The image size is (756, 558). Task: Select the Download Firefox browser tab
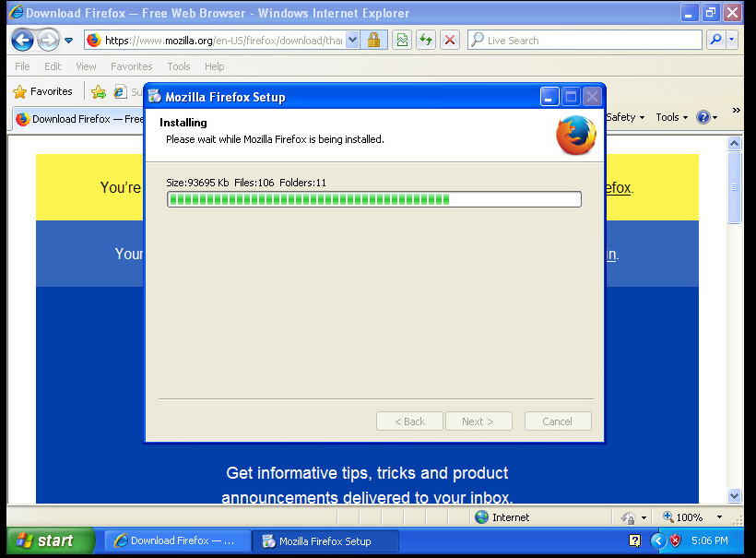79,119
